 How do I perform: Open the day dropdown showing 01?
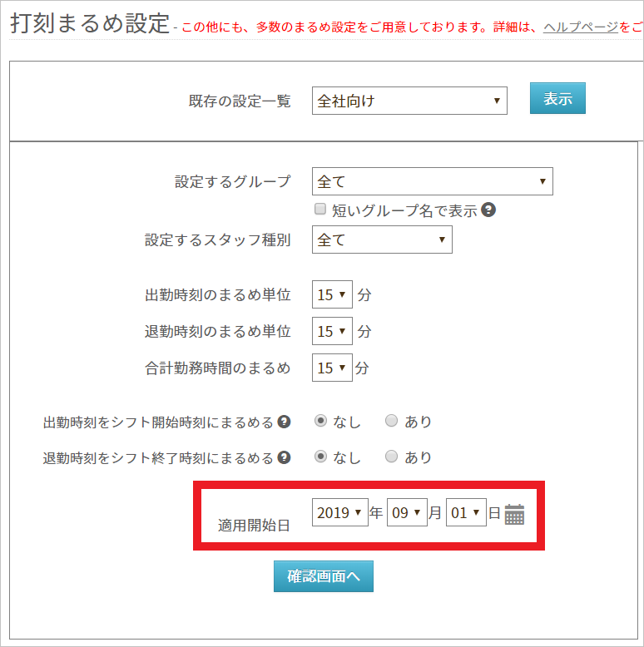(465, 513)
